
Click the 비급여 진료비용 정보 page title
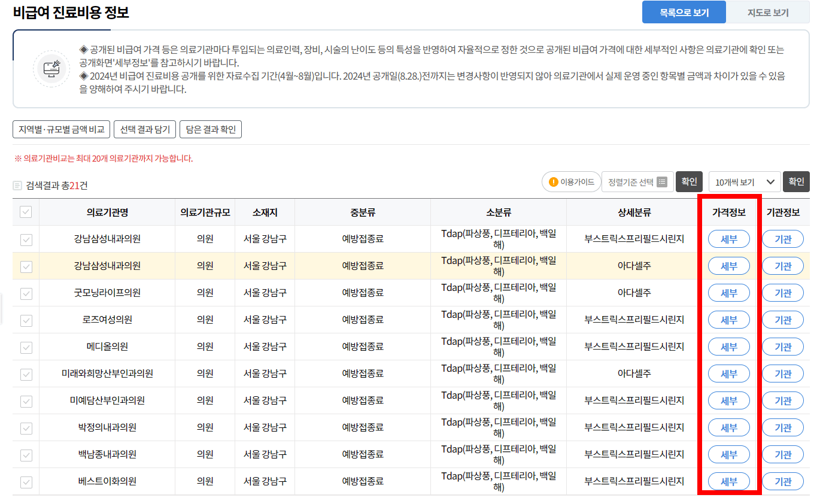point(71,13)
